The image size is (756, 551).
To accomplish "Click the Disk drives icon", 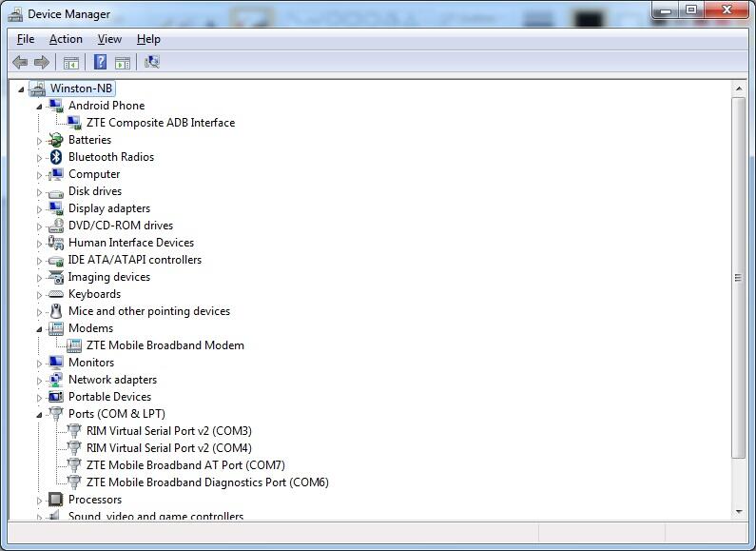I will coord(56,193).
